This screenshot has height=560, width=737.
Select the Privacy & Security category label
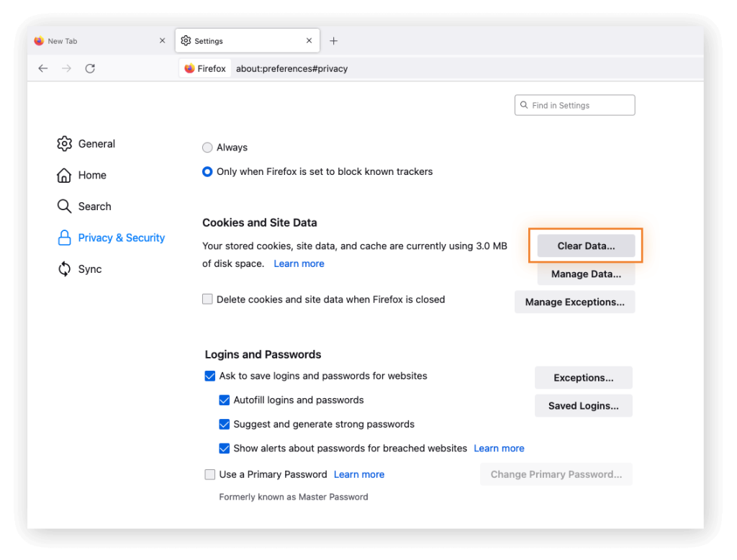(x=121, y=238)
